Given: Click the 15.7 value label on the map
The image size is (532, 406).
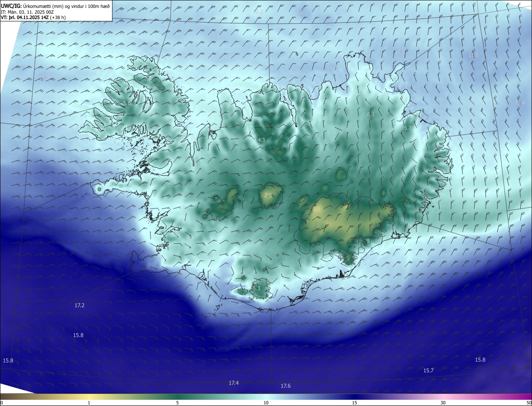Looking at the screenshot, I should [x=428, y=370].
